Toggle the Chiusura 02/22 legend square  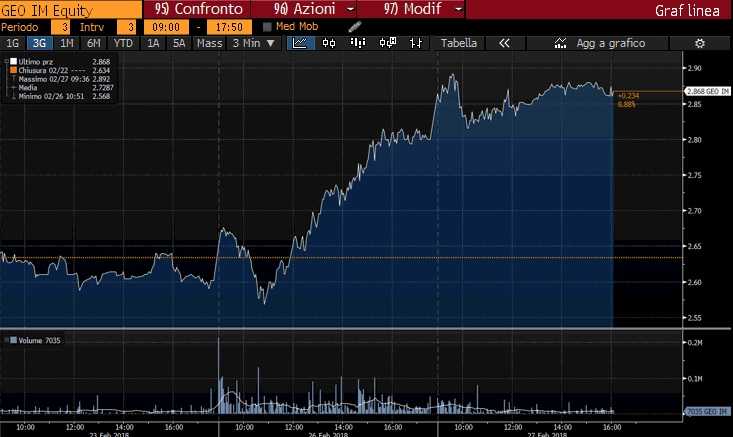click(14, 70)
